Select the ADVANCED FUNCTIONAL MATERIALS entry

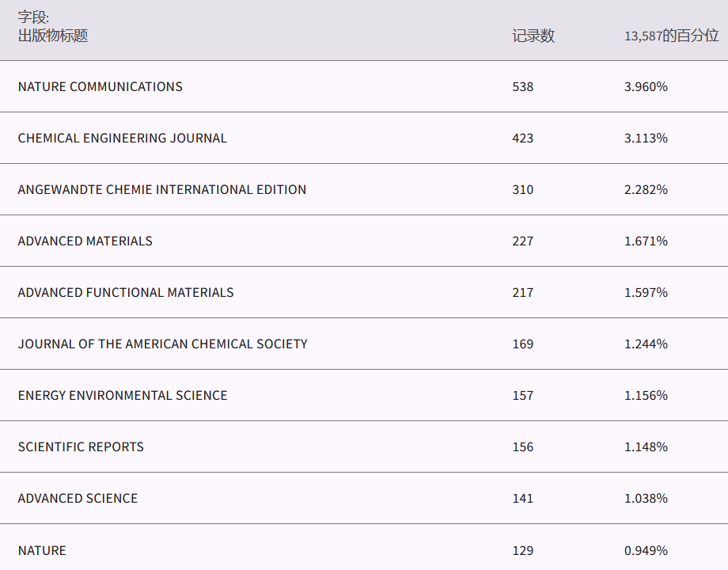tap(126, 292)
